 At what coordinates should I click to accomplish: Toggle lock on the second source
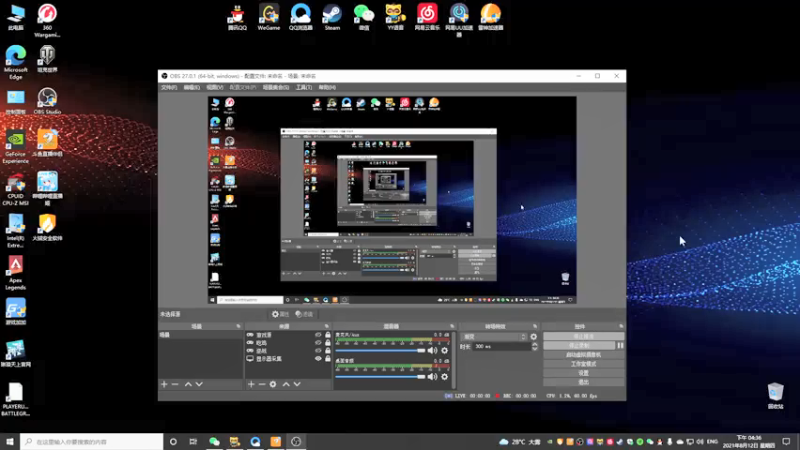pyautogui.click(x=328, y=343)
